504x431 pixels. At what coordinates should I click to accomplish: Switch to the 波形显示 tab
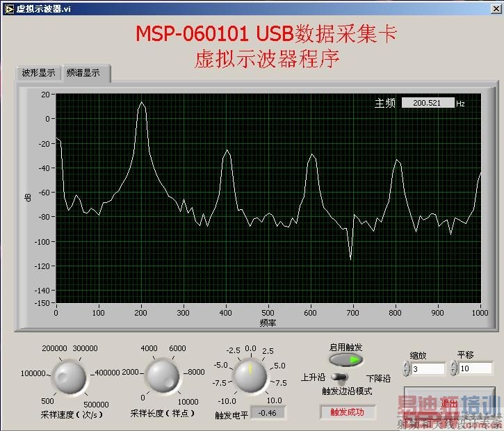[x=38, y=73]
